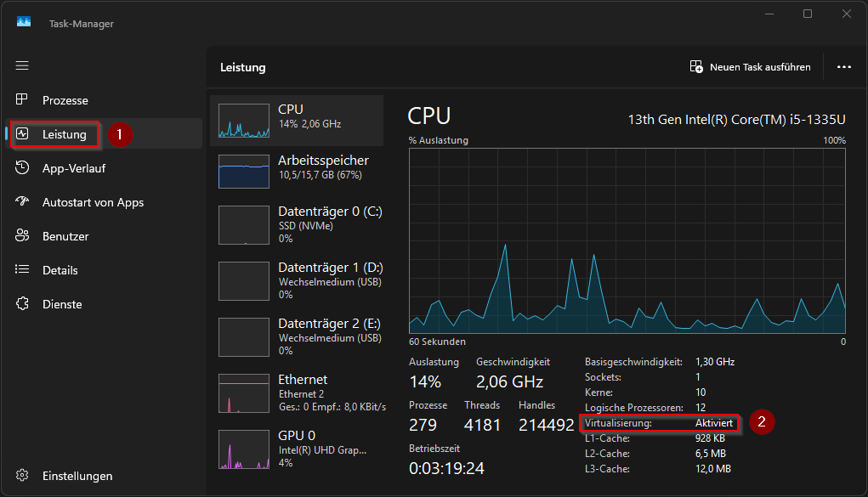Show Datenträger 0 (C:) disk details

[296, 225]
